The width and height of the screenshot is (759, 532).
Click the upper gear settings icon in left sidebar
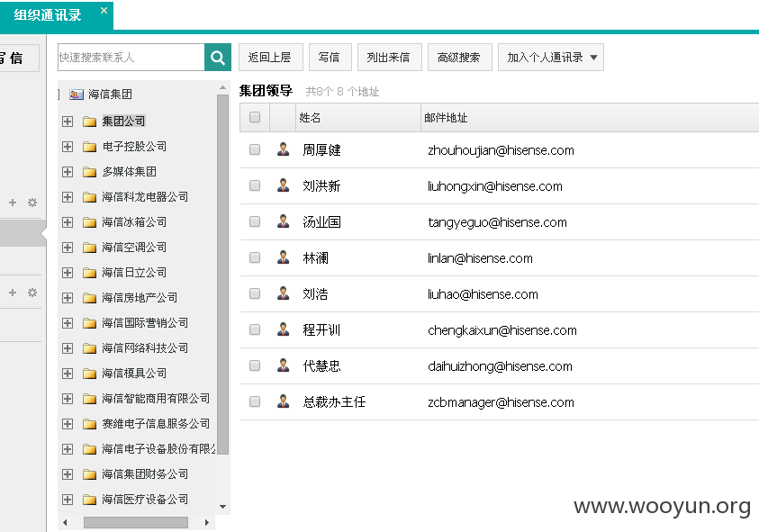pos(32,203)
